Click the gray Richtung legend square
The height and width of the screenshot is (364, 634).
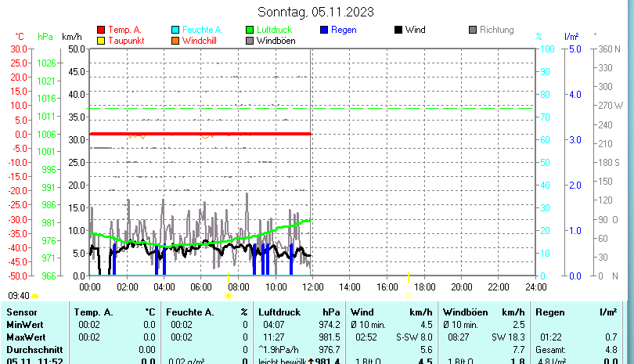(473, 30)
